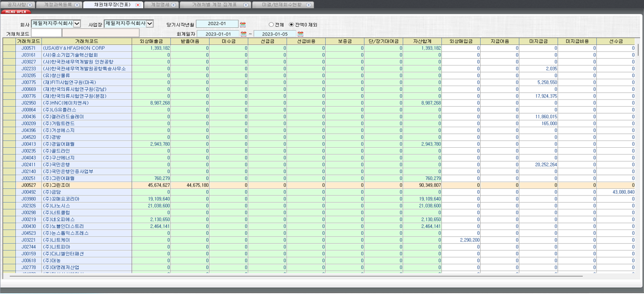Select the 전체 radio button

(270, 24)
